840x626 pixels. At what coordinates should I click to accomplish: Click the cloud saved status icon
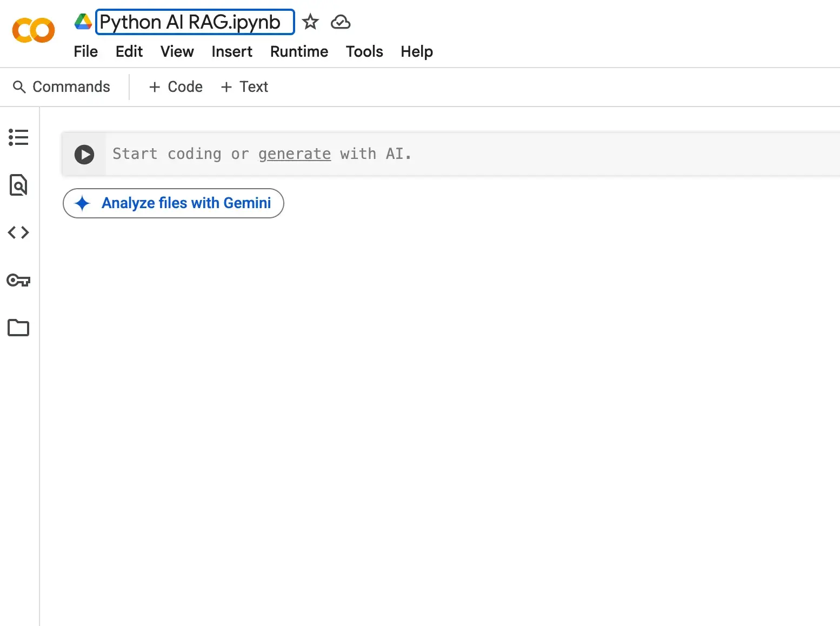click(341, 22)
